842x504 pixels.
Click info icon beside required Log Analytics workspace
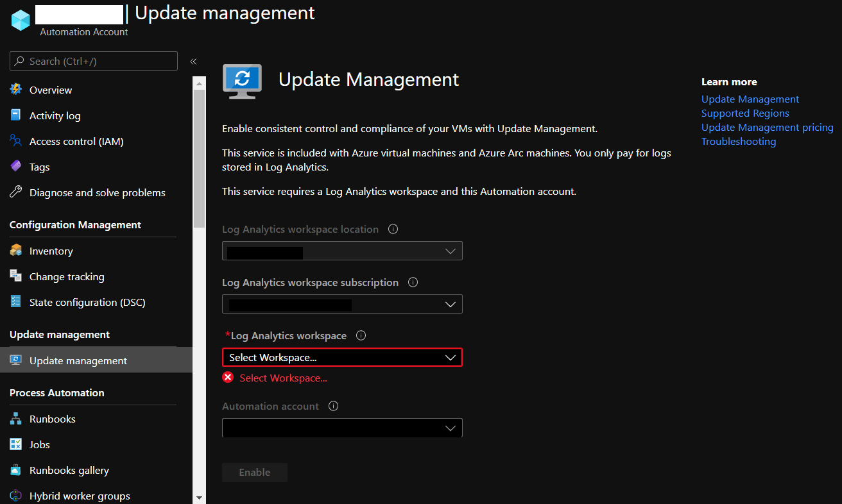pos(361,335)
